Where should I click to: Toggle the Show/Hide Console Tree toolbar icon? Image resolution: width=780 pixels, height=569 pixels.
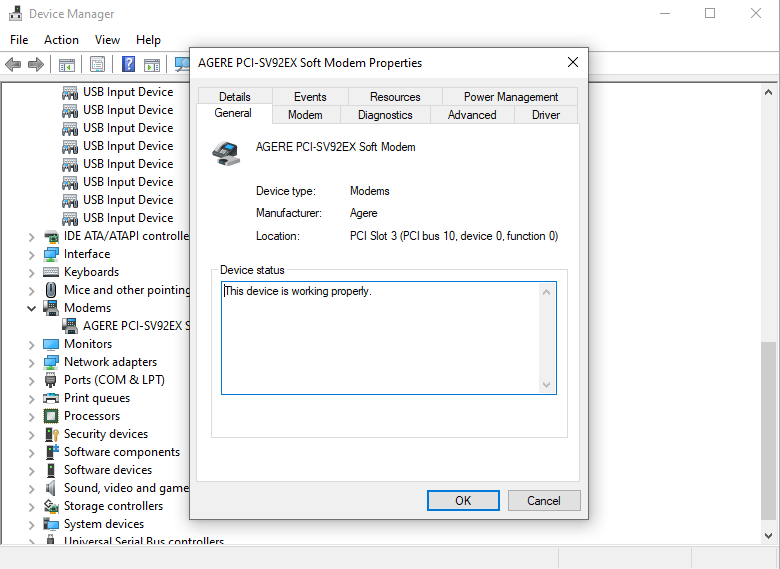(67, 65)
